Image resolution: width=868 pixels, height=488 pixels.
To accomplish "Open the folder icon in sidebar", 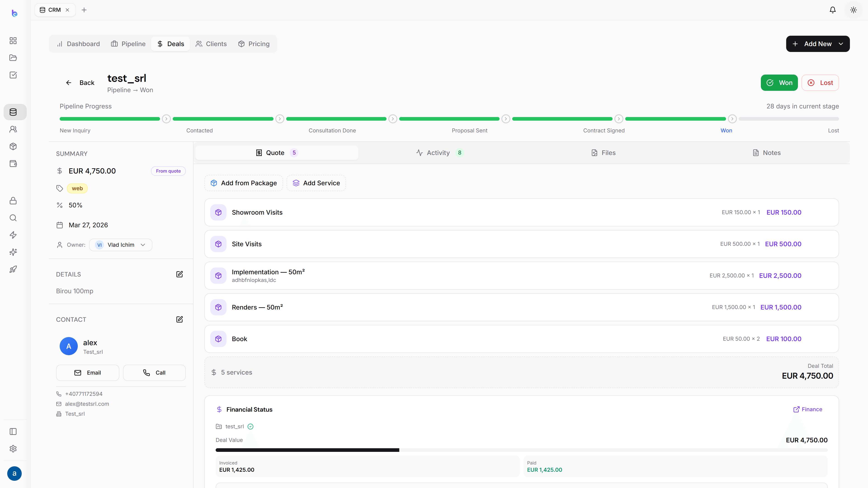I will pyautogui.click(x=13, y=58).
